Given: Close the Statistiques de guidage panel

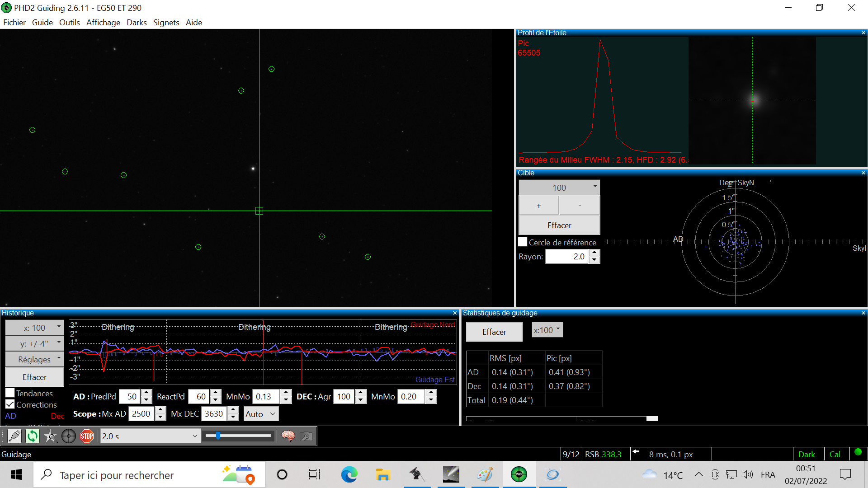Looking at the screenshot, I should pyautogui.click(x=863, y=313).
